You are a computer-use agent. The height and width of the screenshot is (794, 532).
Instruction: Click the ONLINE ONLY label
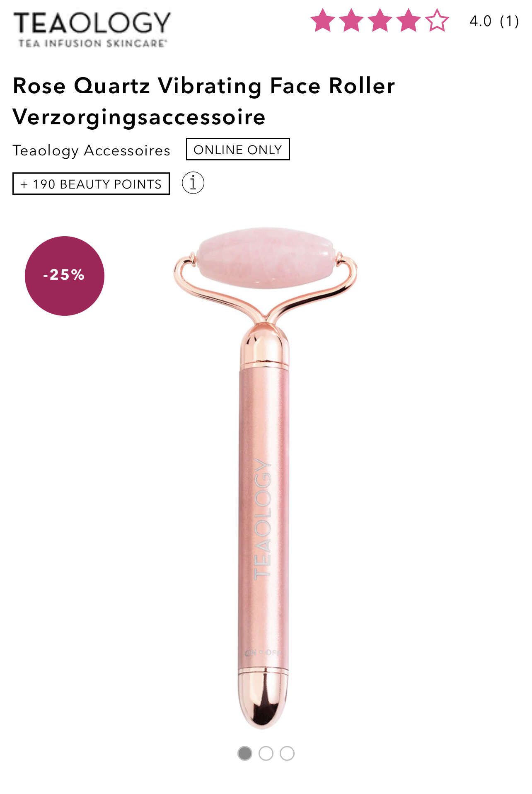(x=238, y=149)
